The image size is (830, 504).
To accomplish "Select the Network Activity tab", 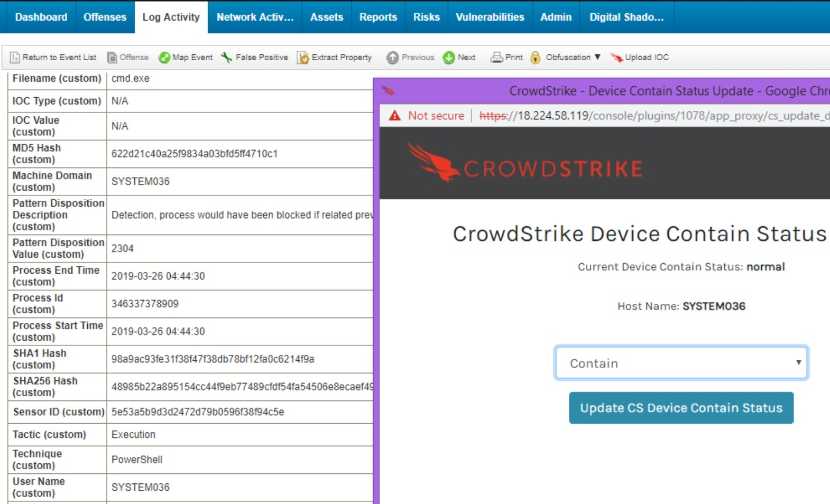I will 255,17.
